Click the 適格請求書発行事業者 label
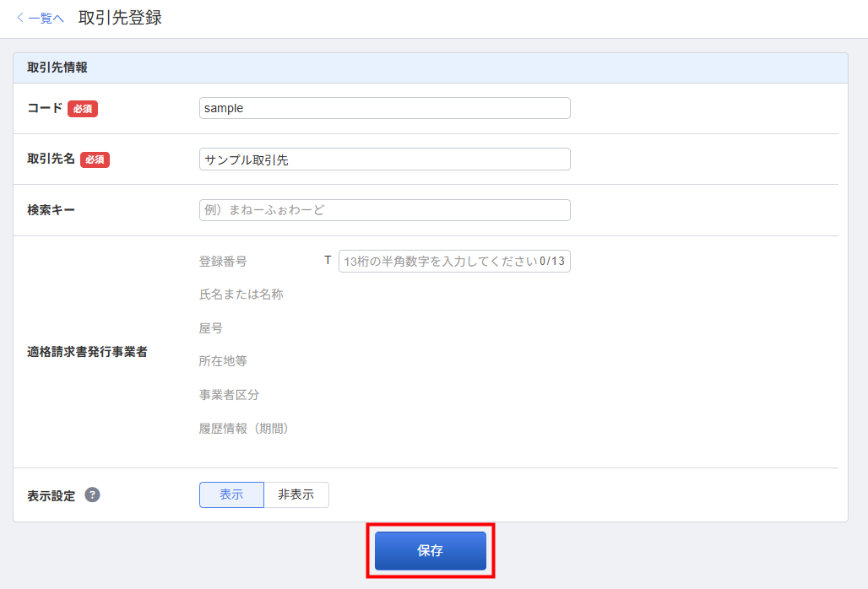This screenshot has width=868, height=589. pyautogui.click(x=87, y=352)
